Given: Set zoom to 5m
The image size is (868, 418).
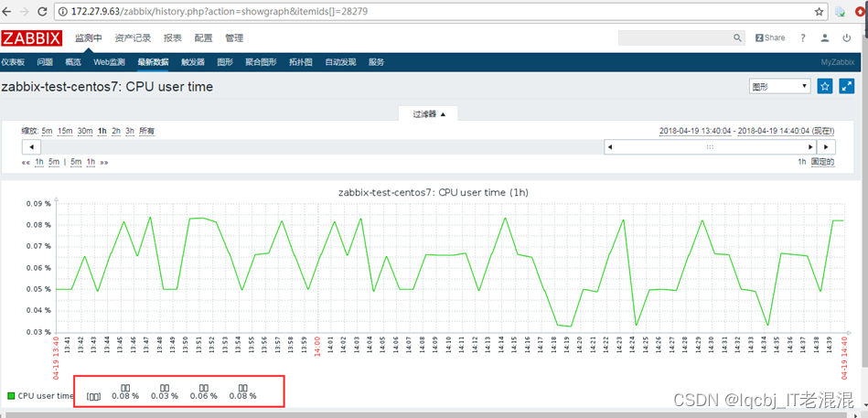Looking at the screenshot, I should pyautogui.click(x=47, y=131).
